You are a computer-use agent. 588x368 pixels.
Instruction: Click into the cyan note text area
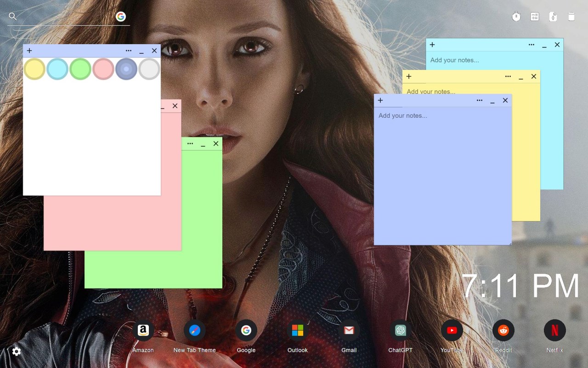pyautogui.click(x=495, y=60)
